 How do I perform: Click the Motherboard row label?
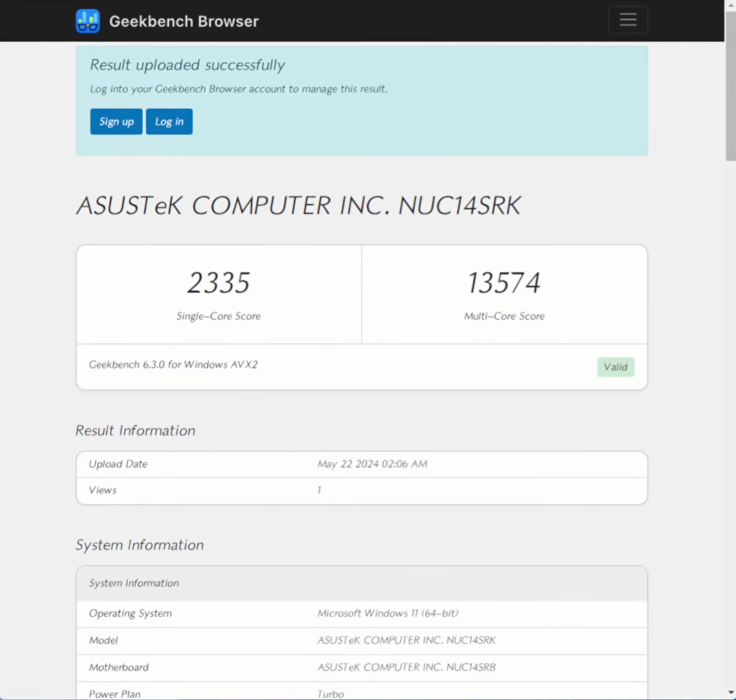pos(119,667)
